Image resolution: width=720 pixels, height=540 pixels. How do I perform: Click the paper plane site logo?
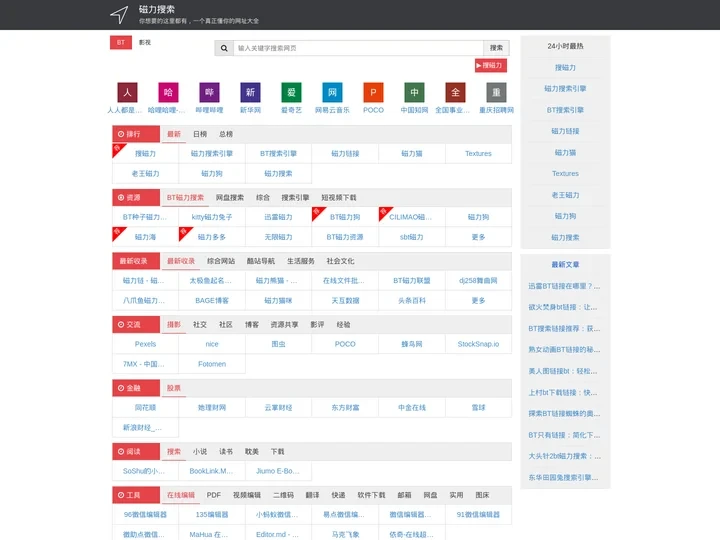(119, 15)
